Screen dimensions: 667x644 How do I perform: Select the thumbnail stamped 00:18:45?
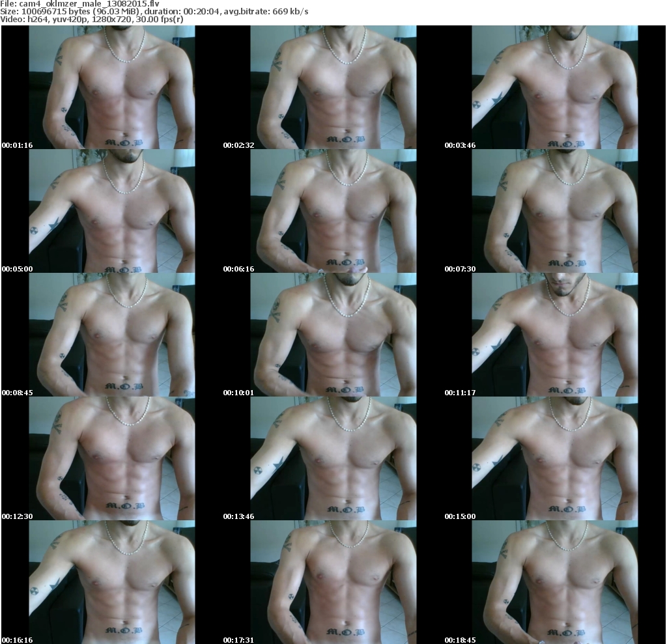click(555, 582)
